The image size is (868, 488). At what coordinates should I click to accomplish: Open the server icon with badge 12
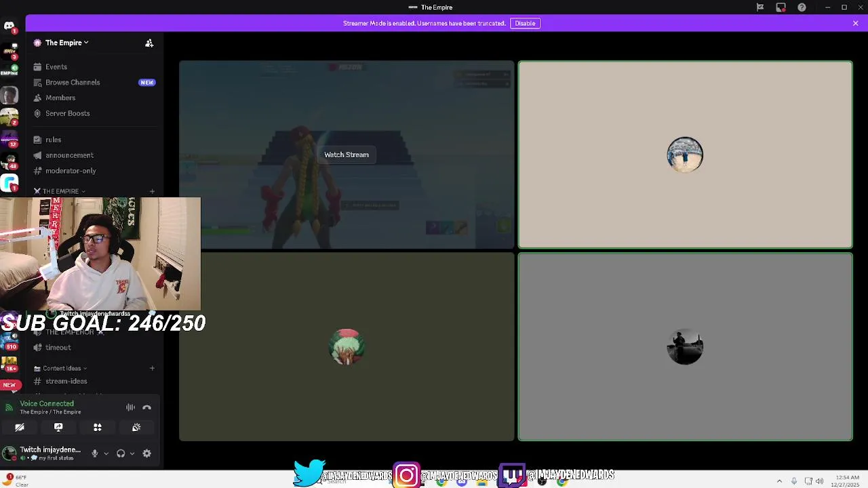[x=9, y=140]
